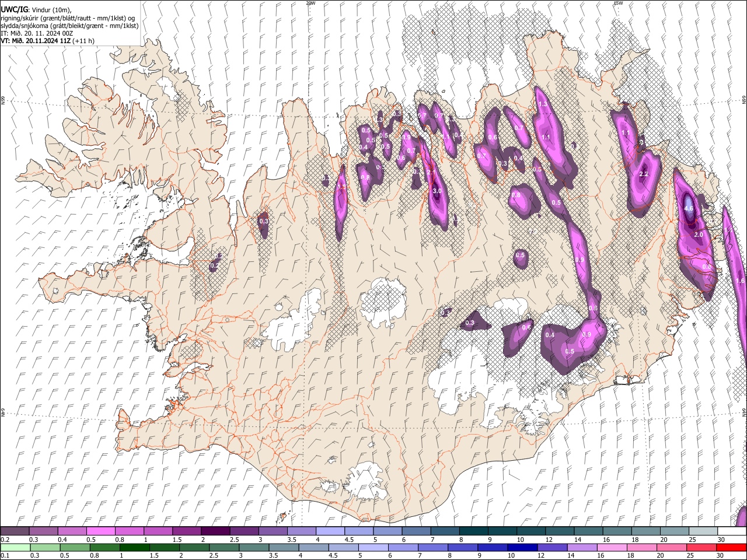Screen dimensions: 747x560
Task: Select the bright pink upper swatch labeled 0.5
Action: coord(100,531)
